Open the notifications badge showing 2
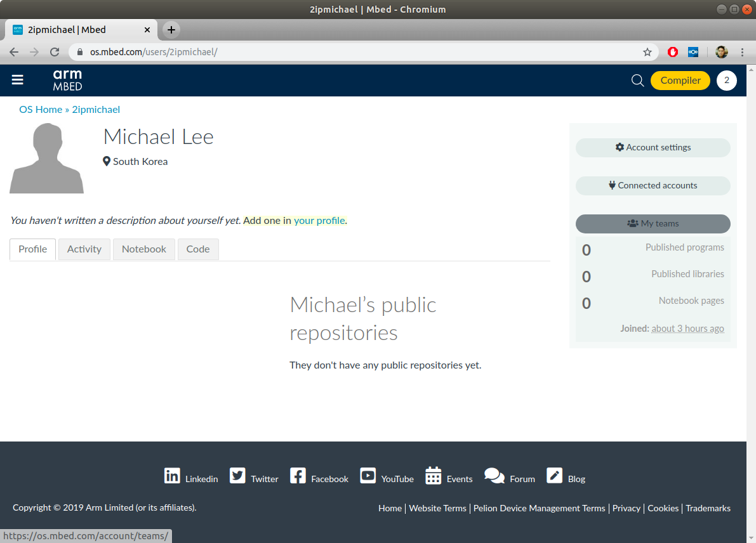756x543 pixels. click(x=727, y=81)
